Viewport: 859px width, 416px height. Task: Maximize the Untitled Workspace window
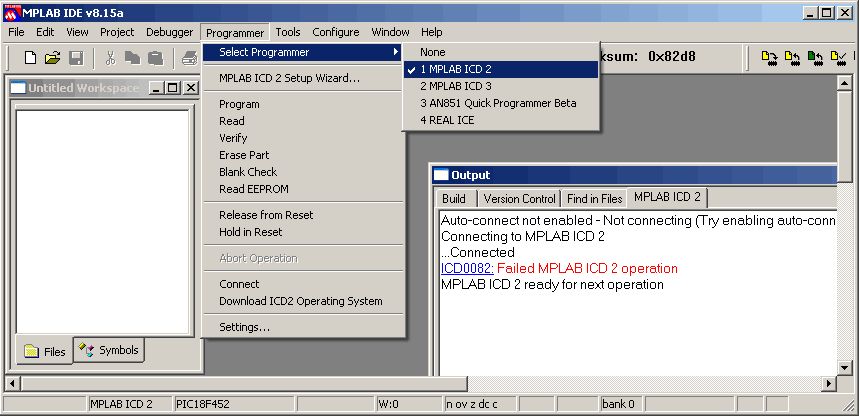coord(173,88)
